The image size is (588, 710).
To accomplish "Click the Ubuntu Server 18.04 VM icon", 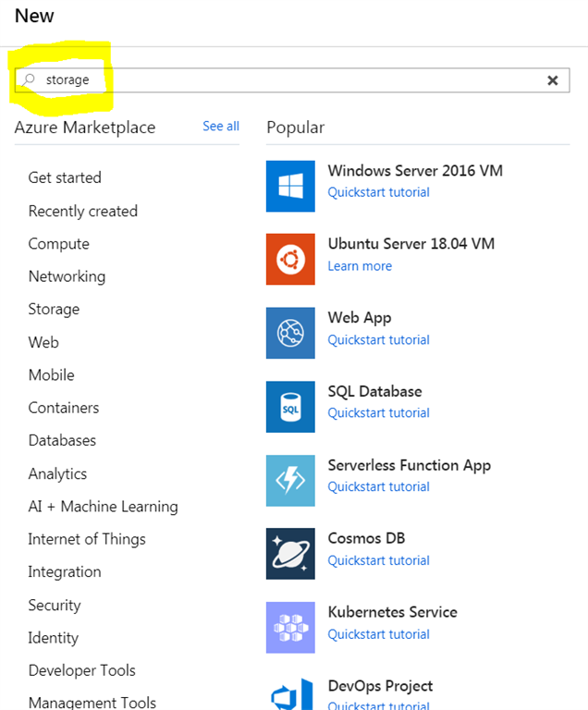I will (290, 260).
